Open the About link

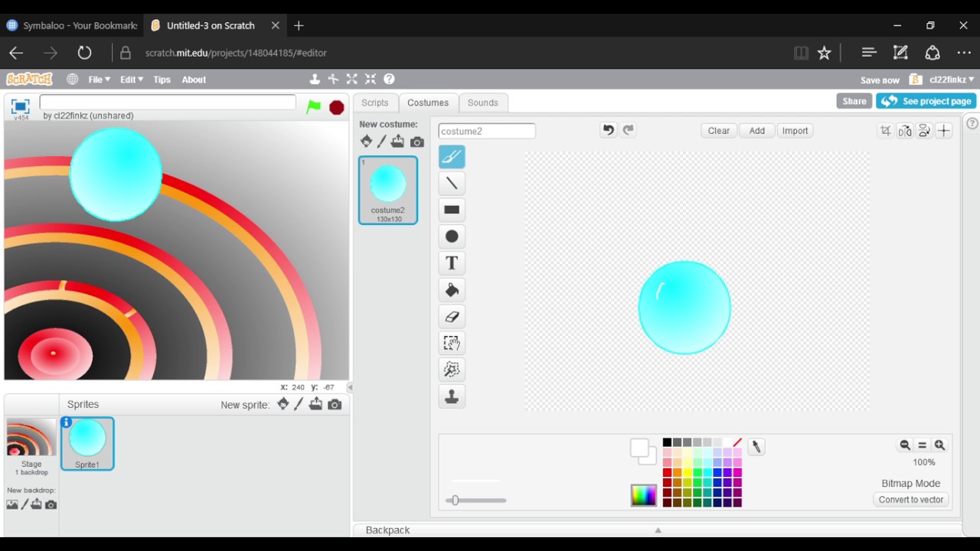pyautogui.click(x=194, y=80)
